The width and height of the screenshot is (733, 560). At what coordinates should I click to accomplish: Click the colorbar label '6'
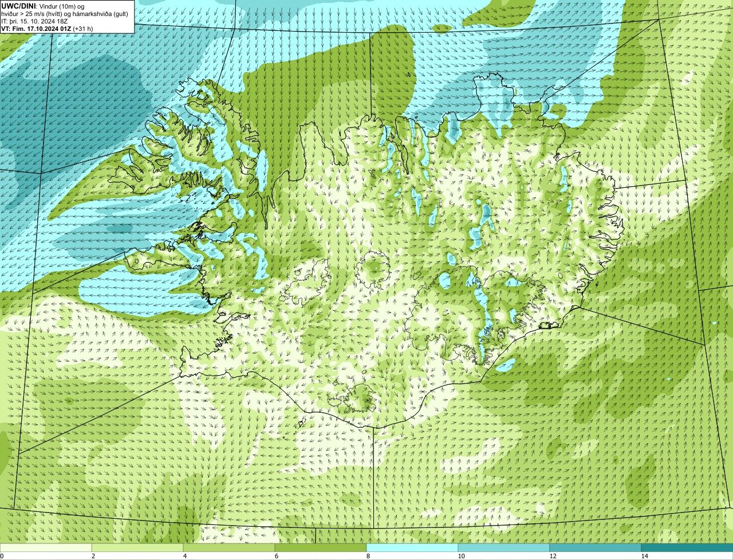click(276, 556)
